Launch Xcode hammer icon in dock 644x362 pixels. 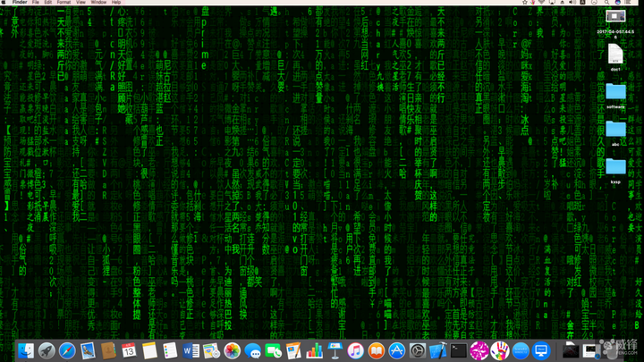click(x=437, y=351)
